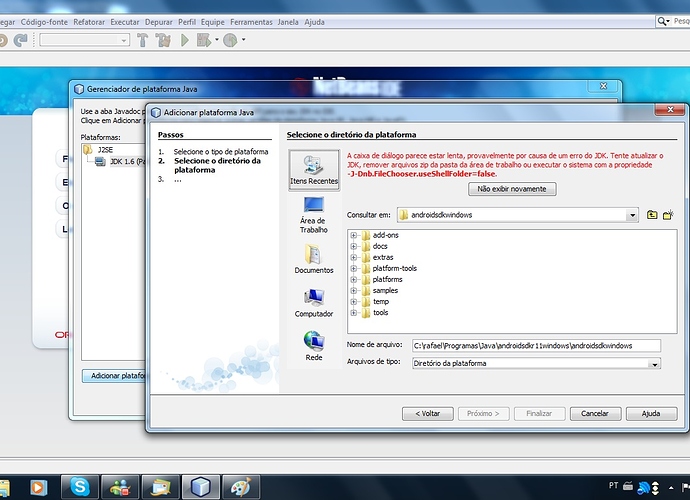This screenshot has height=500, width=690.
Task: Click Não exibir novamente button
Action: 512,189
